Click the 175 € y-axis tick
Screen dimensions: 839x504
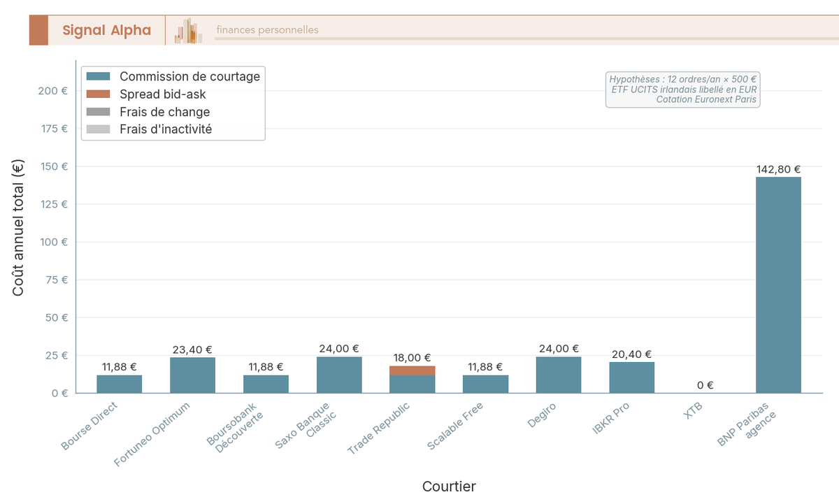(x=55, y=129)
